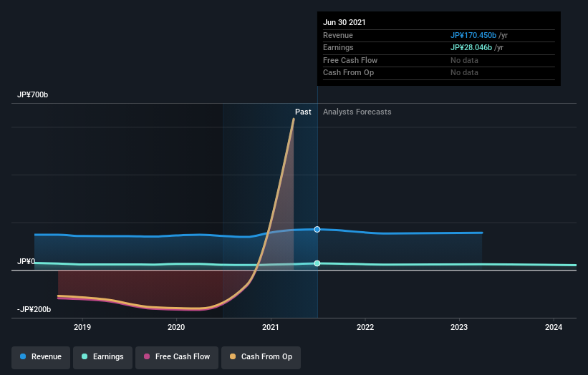Click the blue Revenue legend dot

point(23,356)
